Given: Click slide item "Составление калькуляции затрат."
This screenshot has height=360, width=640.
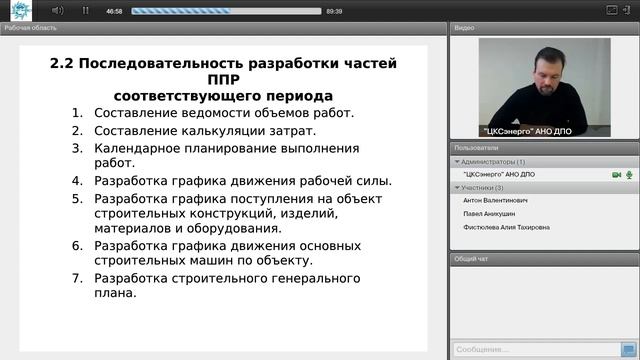Looking at the screenshot, I should coord(205,131).
